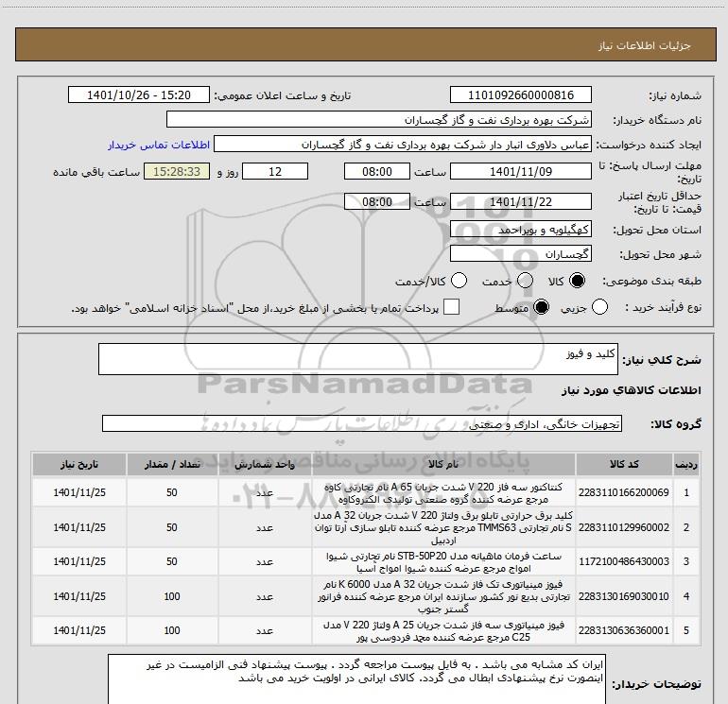Viewport: 728px width, 704px height.
Task: Click the delivery city field گچساران
Action: pos(520,253)
